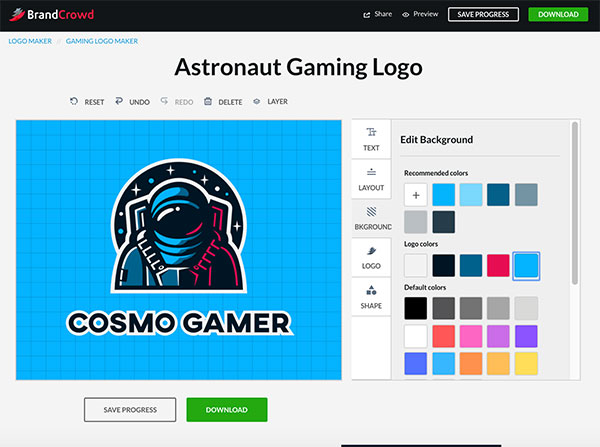This screenshot has width=600, height=447.
Task: Pick the pink default color
Action: 471,336
